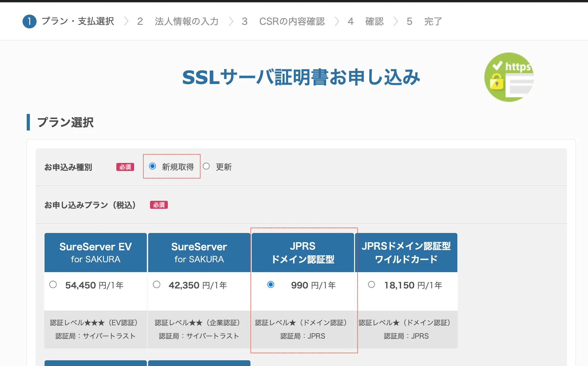Screen dimensions: 588x366
Task: Click the required badge beside お申し込みプラン
Action: pyautogui.click(x=159, y=205)
